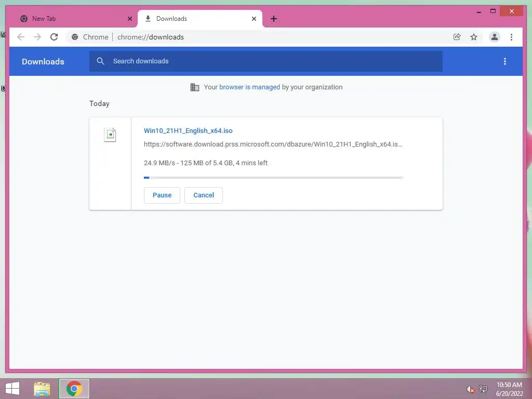This screenshot has width=532, height=399.
Task: Click the download speed status text
Action: pos(206,163)
